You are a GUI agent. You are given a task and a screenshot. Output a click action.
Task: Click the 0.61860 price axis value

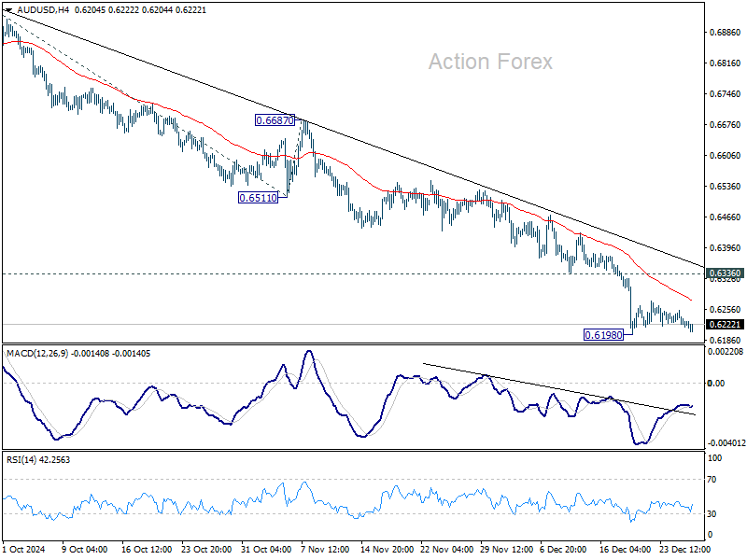coord(726,340)
